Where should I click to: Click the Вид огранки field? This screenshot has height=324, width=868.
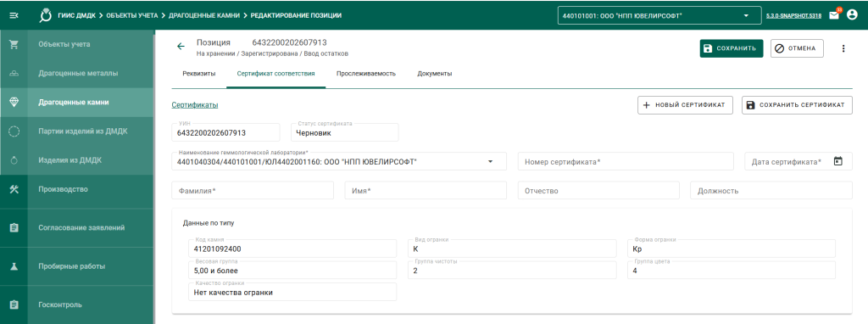(x=512, y=249)
